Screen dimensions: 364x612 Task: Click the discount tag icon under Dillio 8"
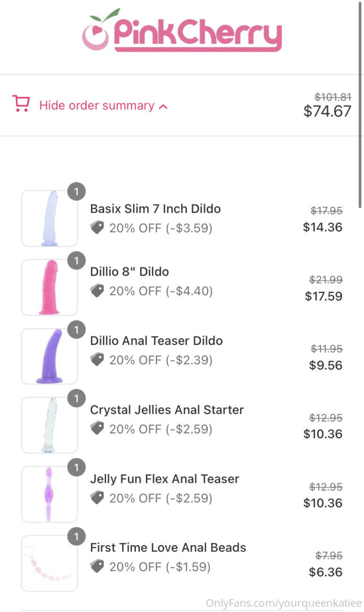tap(97, 291)
